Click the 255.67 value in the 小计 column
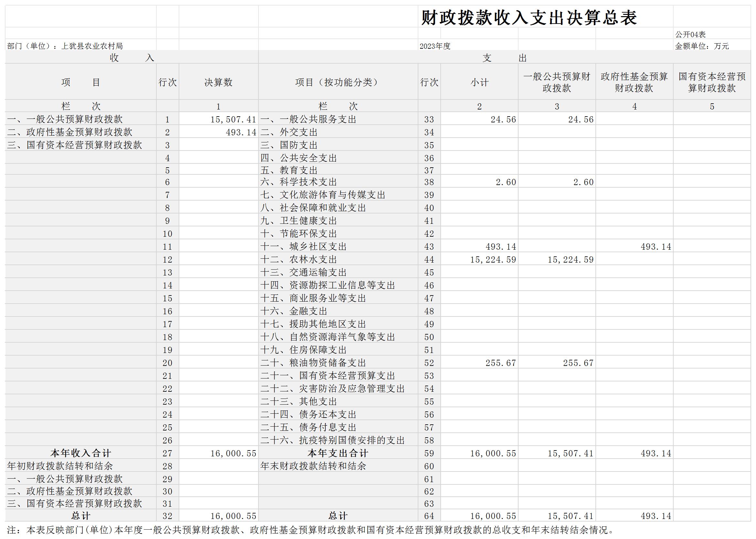 (500, 363)
